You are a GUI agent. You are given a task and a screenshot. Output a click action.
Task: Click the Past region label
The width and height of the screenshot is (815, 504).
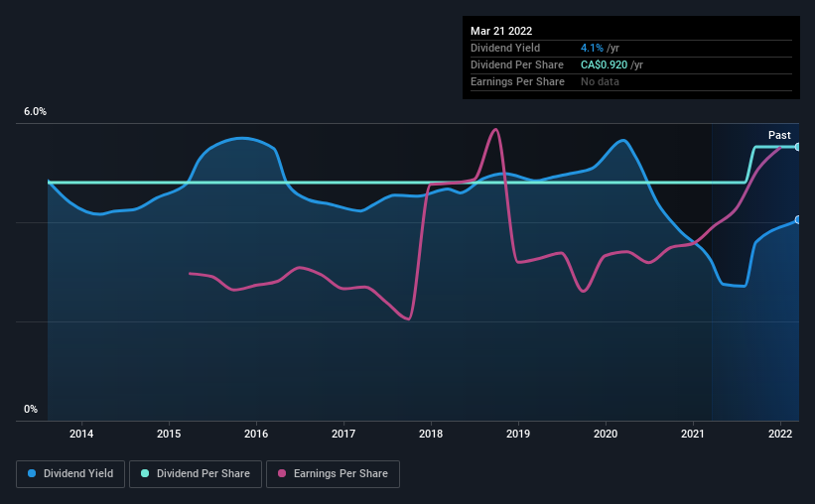pos(779,135)
